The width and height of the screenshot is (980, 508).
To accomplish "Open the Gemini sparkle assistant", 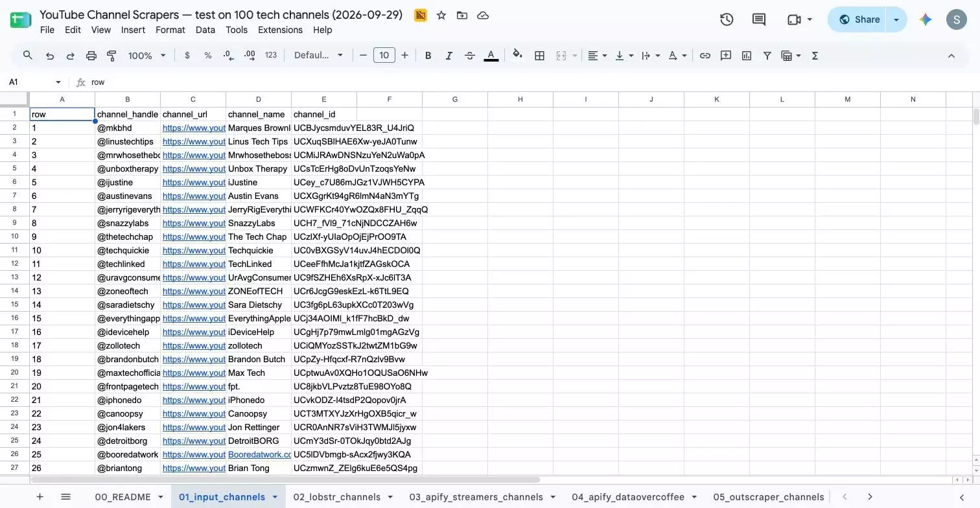I will pos(926,19).
